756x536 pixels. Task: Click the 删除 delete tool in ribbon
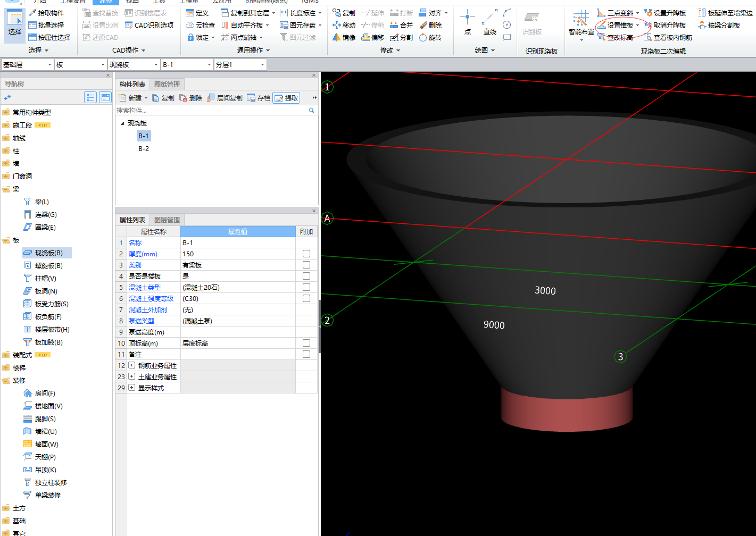tap(430, 25)
